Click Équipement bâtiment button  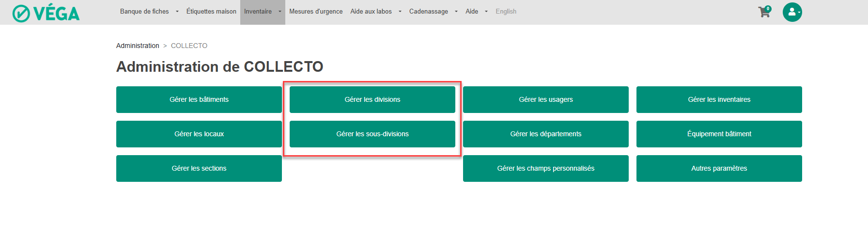click(719, 134)
